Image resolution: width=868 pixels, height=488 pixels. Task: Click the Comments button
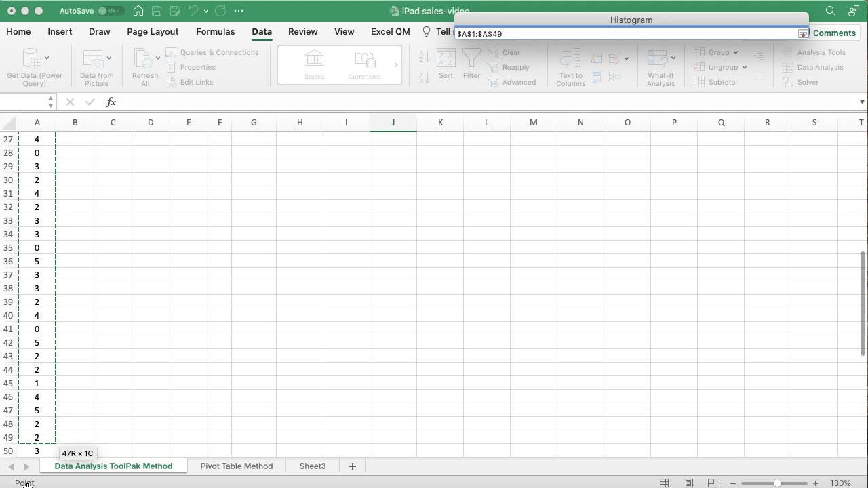click(833, 33)
